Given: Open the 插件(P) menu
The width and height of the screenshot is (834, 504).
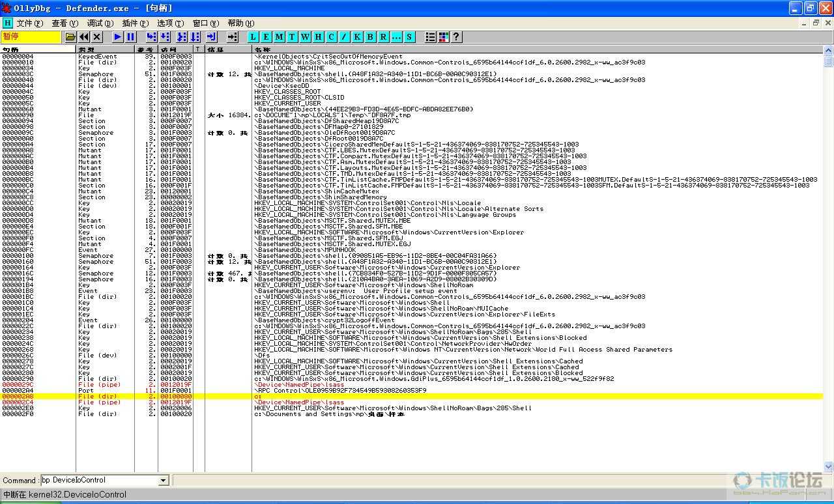Looking at the screenshot, I should 135,23.
